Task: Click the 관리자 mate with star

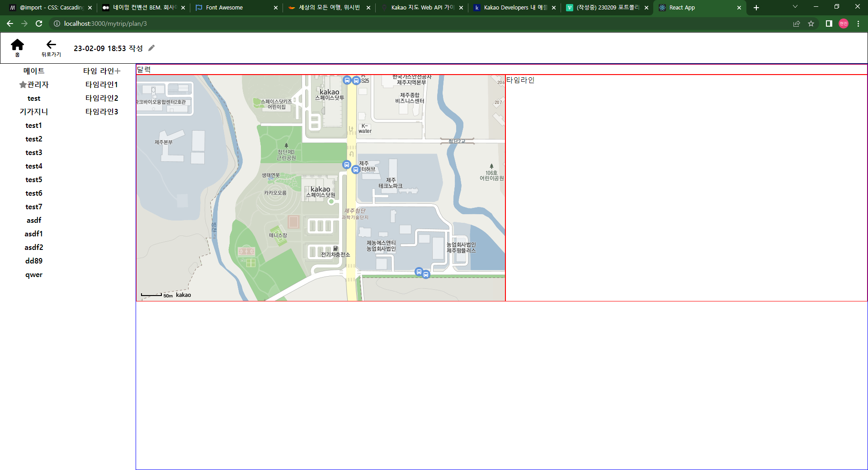Action: (x=34, y=85)
